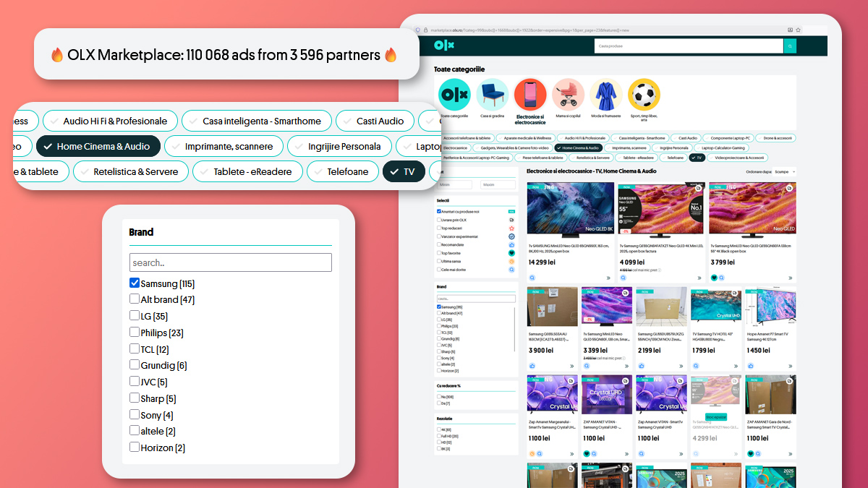Focus the Minim price input
The width and height of the screenshot is (868, 488).
(456, 185)
